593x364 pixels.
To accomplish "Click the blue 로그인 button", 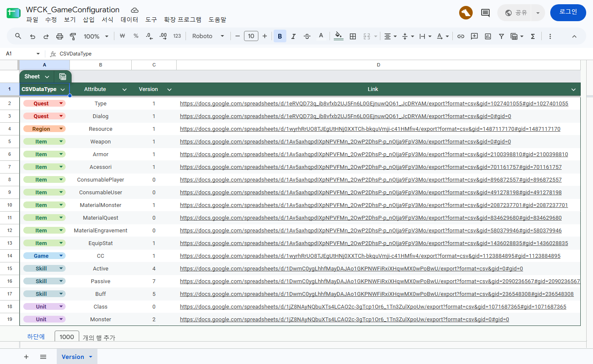I will click(568, 12).
